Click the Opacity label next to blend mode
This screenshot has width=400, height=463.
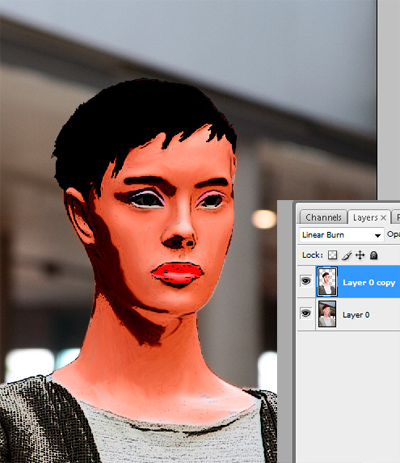(x=393, y=235)
